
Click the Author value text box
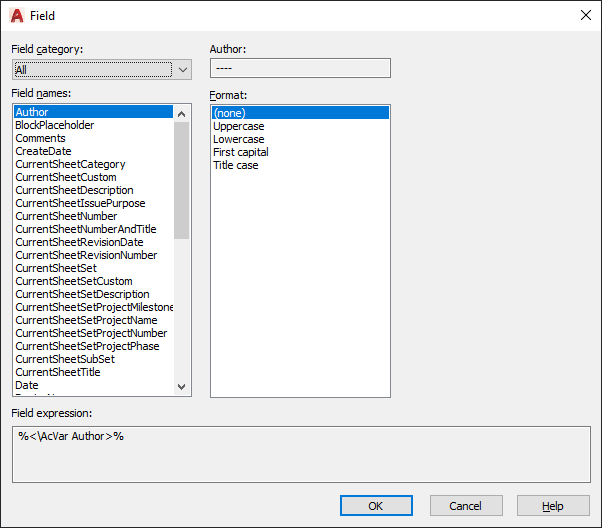300,68
